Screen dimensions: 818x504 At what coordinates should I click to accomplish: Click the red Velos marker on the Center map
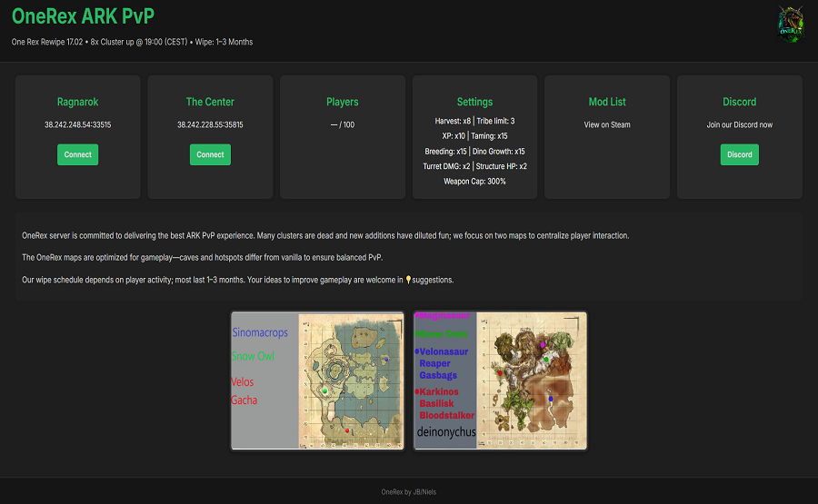click(x=347, y=430)
